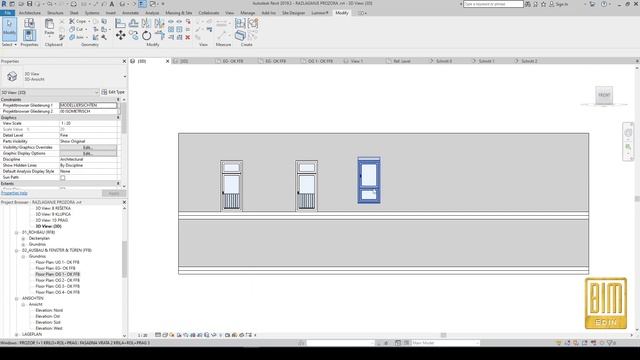Select the blue highlighted window in view
This screenshot has width=640, height=360.
(369, 180)
